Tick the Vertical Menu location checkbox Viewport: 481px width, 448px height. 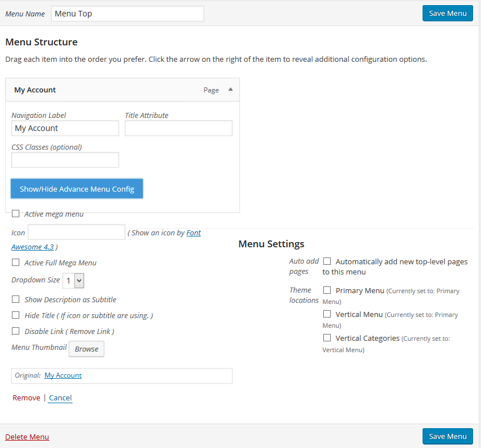pos(327,314)
